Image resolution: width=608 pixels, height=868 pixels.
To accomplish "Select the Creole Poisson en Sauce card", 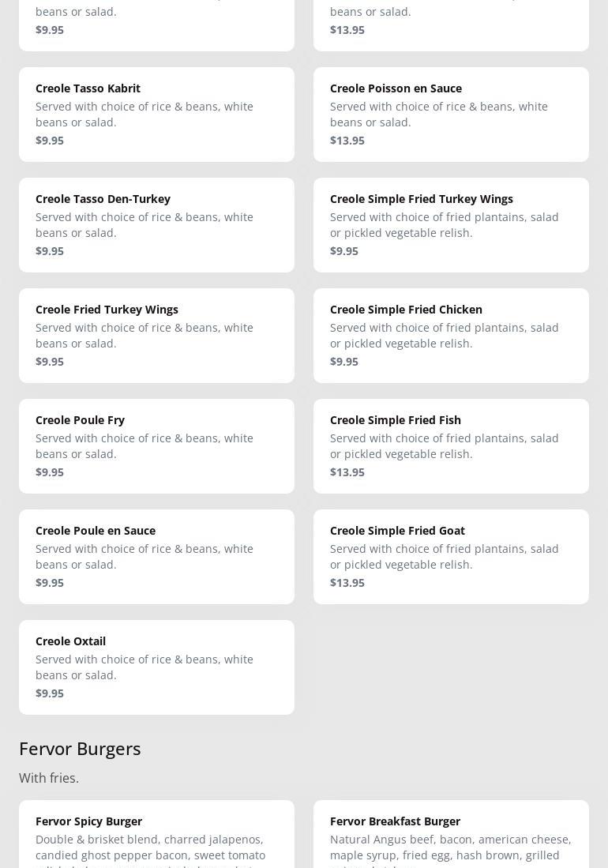I will pos(451,115).
